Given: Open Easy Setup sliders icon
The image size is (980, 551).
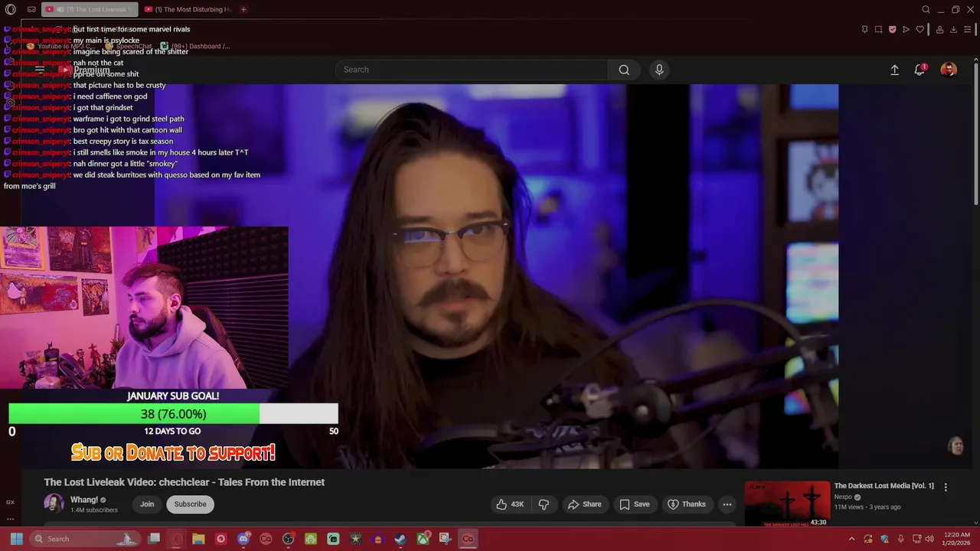Looking at the screenshot, I should click(968, 29).
